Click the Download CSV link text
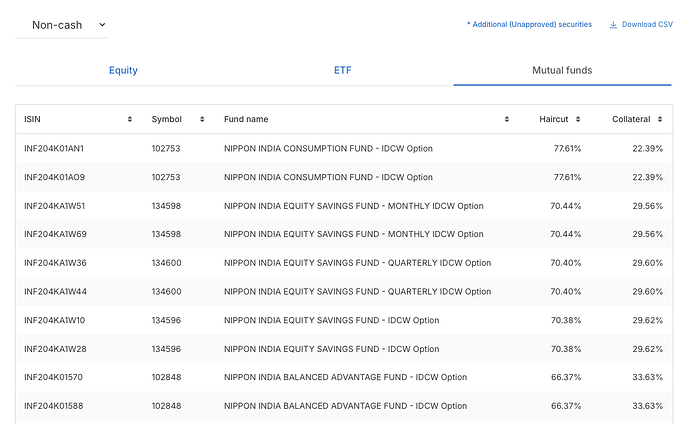 (647, 25)
